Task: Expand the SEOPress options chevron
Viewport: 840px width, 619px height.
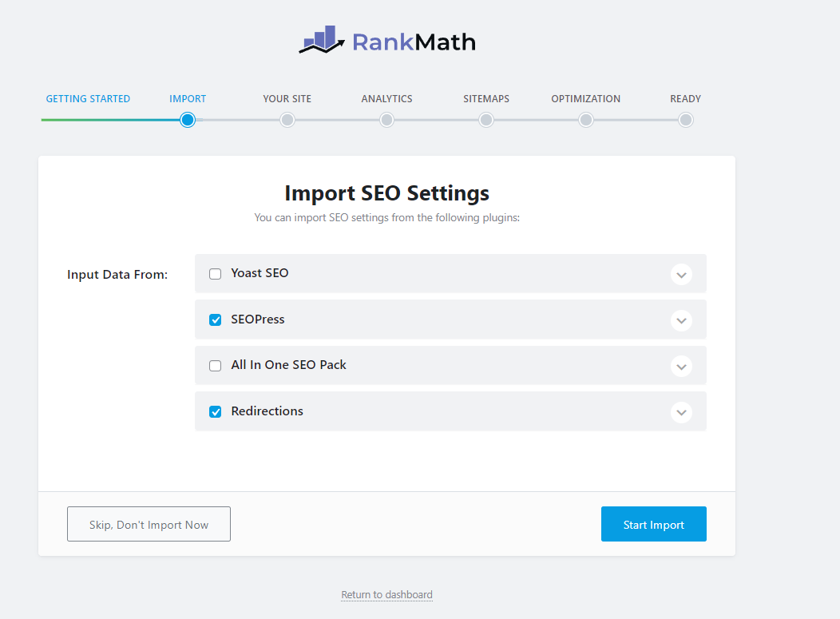Action: point(681,320)
